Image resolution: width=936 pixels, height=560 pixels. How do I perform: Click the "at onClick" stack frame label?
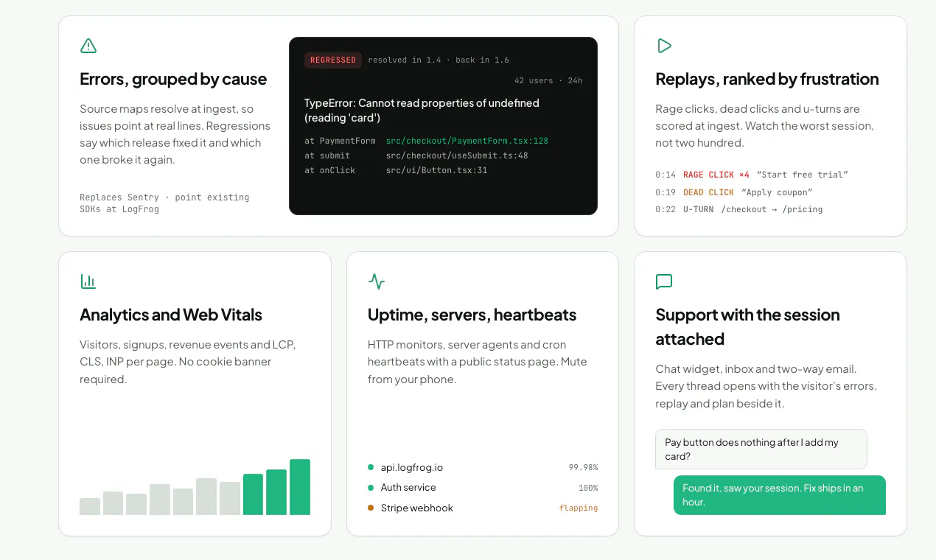[x=329, y=170]
